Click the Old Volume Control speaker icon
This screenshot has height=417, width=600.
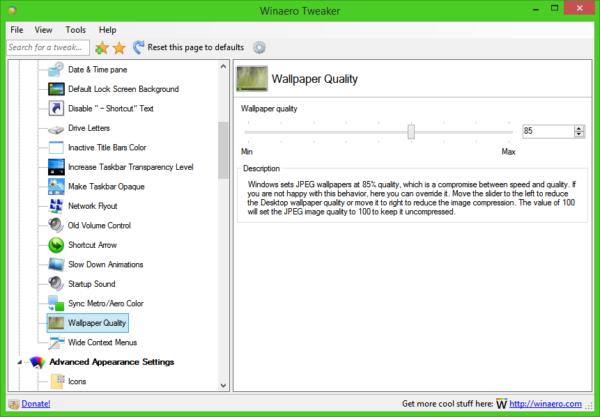click(56, 225)
